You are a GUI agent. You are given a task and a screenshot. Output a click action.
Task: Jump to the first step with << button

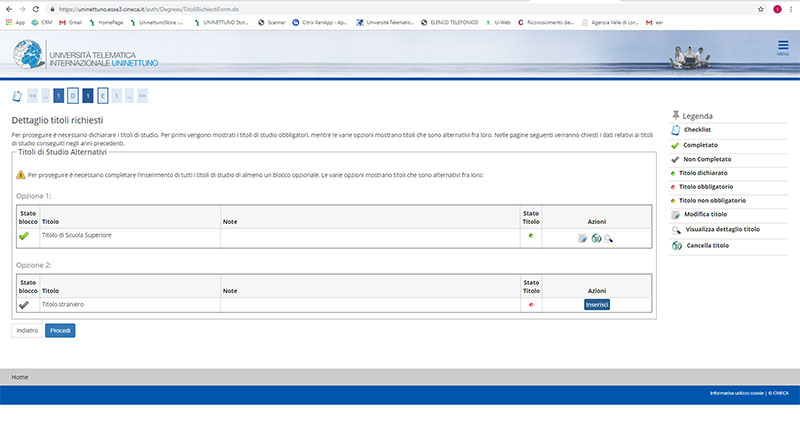[32, 96]
